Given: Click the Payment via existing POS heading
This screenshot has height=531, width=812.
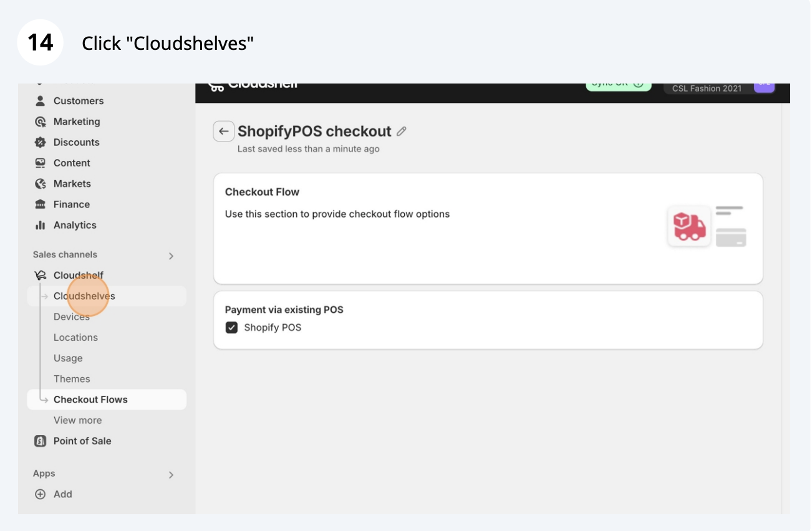Looking at the screenshot, I should pos(284,310).
